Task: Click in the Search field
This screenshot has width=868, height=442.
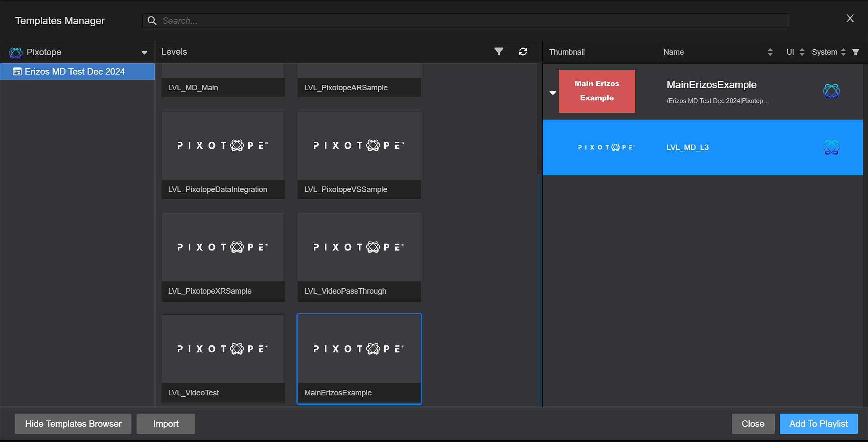Action: click(466, 21)
